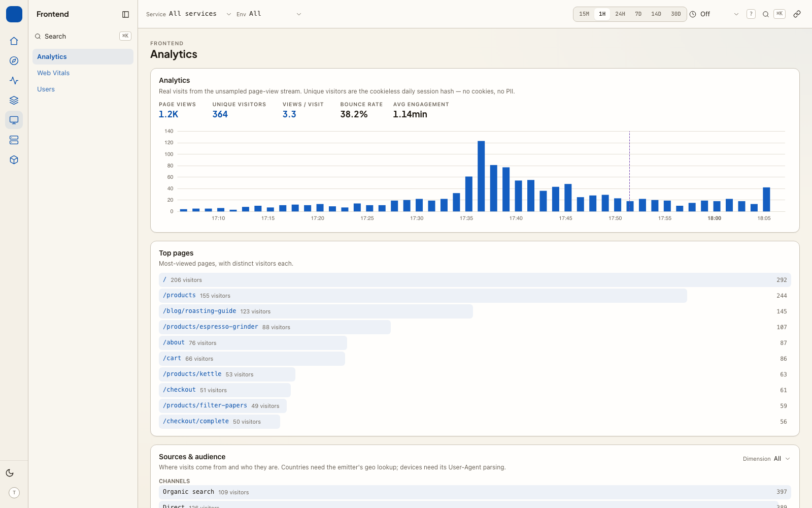Open the stacked layers icon
Viewport: 812px width, 508px height.
14,101
